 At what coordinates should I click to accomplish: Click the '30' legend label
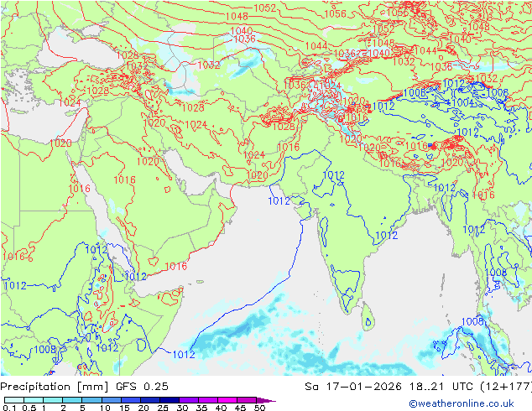182,408
